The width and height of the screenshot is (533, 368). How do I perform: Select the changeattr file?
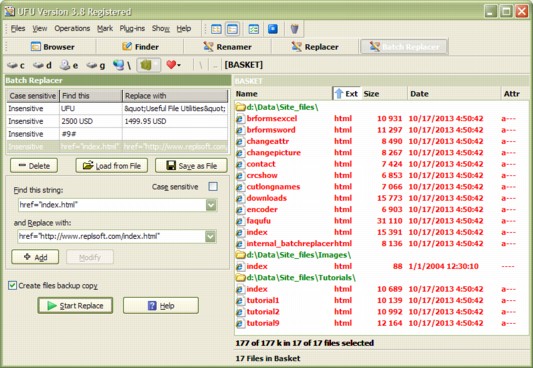coord(381,141)
